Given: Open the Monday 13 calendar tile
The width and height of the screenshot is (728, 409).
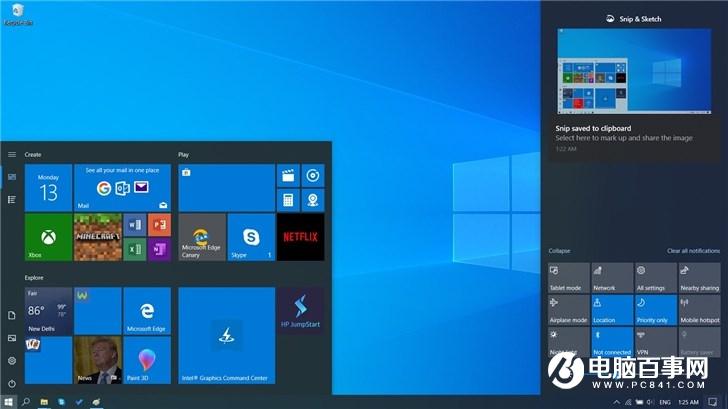Looking at the screenshot, I should click(x=48, y=188).
